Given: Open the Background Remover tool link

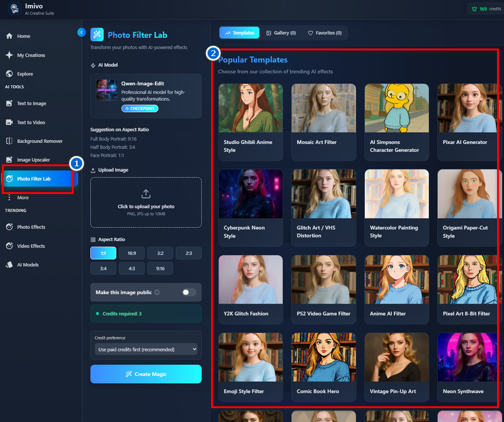Looking at the screenshot, I should (39, 141).
